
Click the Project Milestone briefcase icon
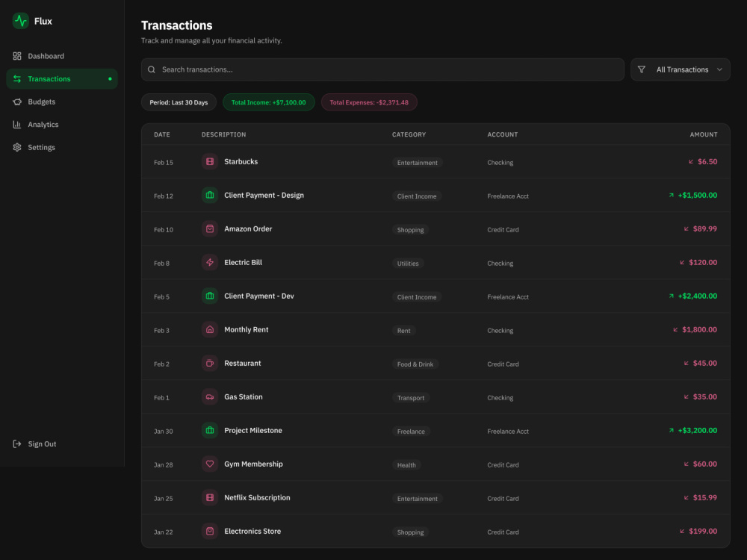pyautogui.click(x=210, y=431)
